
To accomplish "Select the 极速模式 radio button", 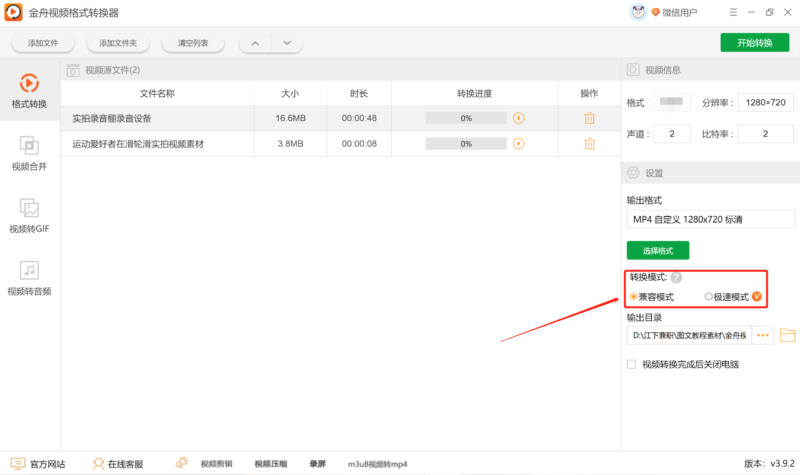I will tap(709, 297).
